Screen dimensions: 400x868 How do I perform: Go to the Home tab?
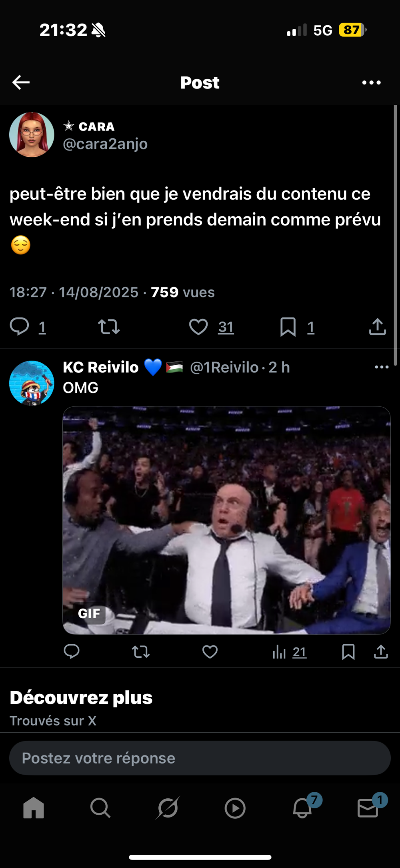34,808
